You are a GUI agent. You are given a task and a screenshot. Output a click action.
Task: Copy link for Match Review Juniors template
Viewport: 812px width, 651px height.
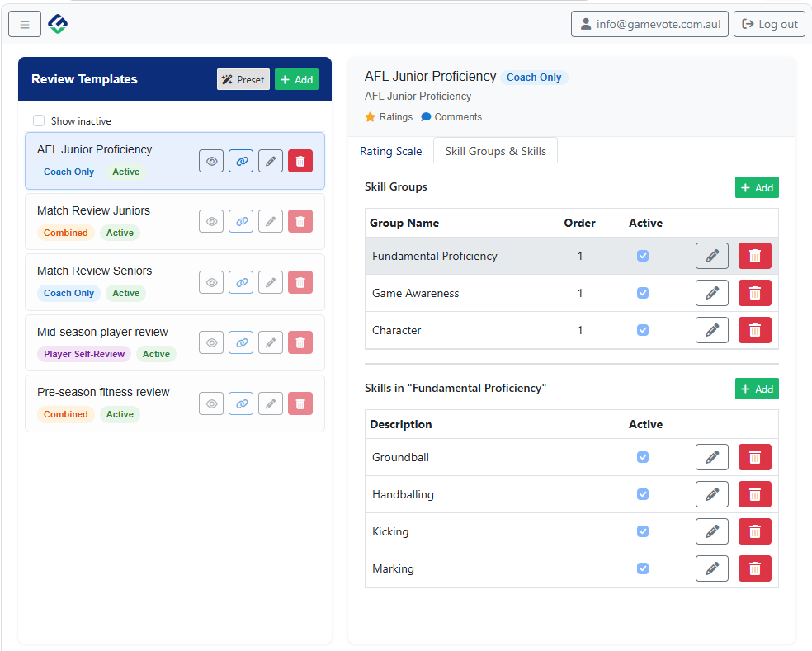(241, 221)
